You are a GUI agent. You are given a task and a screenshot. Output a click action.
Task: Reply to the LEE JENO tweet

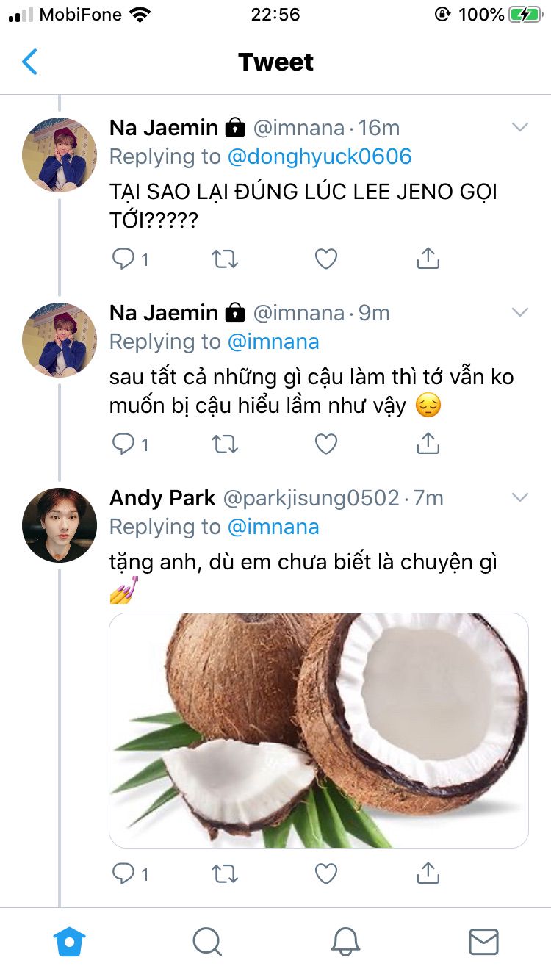coord(123,259)
